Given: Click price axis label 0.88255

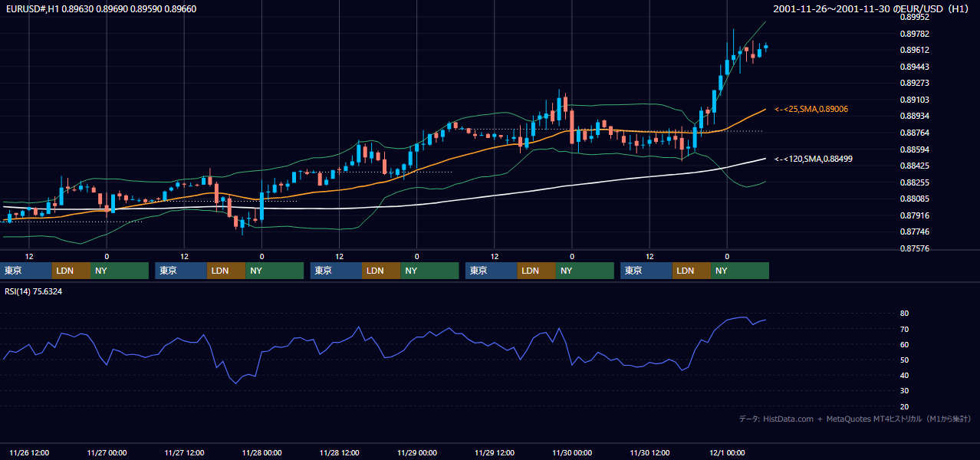Looking at the screenshot, I should [915, 182].
